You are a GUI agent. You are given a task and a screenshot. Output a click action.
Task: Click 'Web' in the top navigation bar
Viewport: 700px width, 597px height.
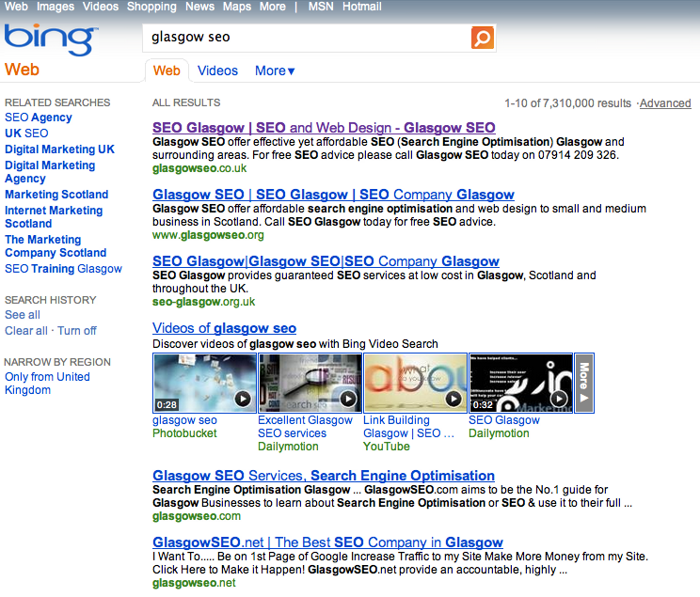point(16,7)
